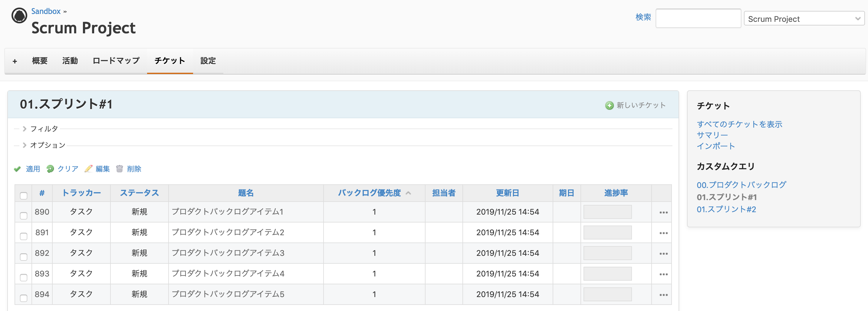The width and height of the screenshot is (868, 311).
Task: Toggle the select-all checkbox in the table header
Action: 24,196
